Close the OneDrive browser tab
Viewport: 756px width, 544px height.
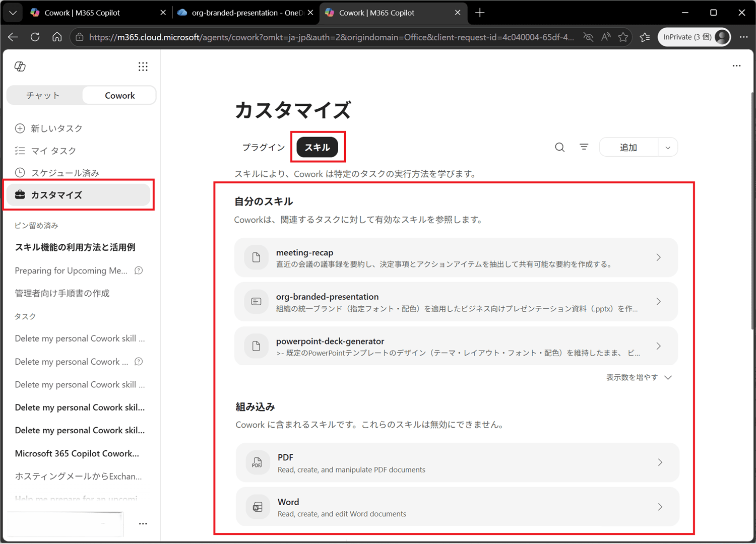coord(310,13)
